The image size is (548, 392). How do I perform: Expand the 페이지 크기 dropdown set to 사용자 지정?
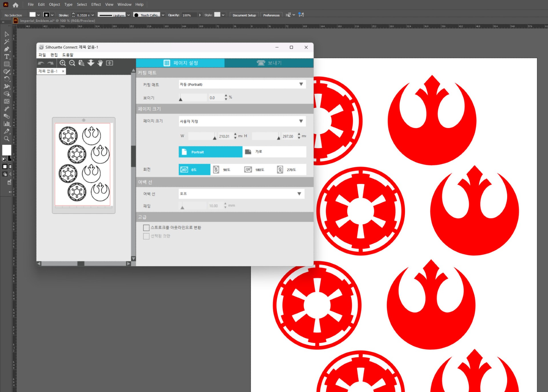[x=242, y=121]
